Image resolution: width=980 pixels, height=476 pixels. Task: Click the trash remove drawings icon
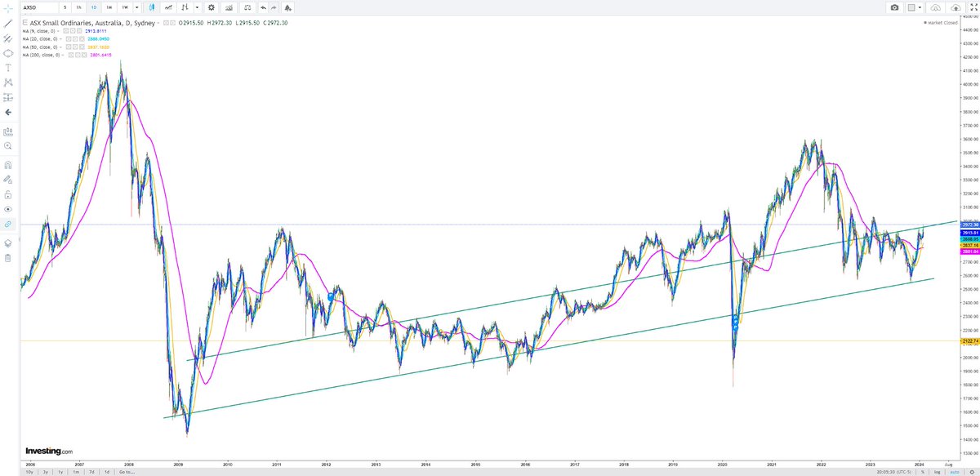8,258
